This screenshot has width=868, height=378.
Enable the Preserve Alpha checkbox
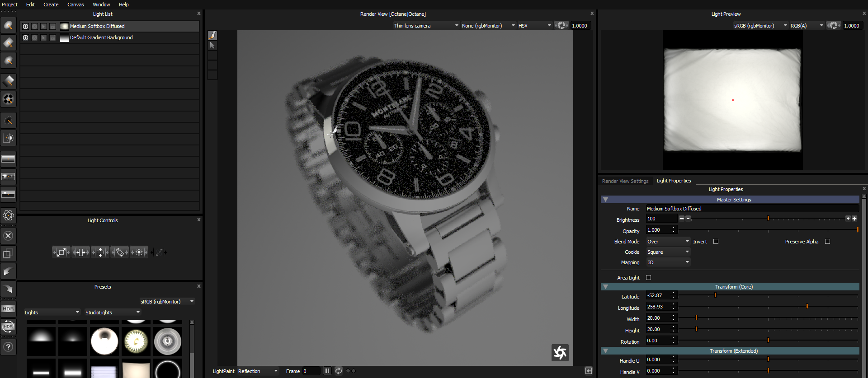[827, 242]
